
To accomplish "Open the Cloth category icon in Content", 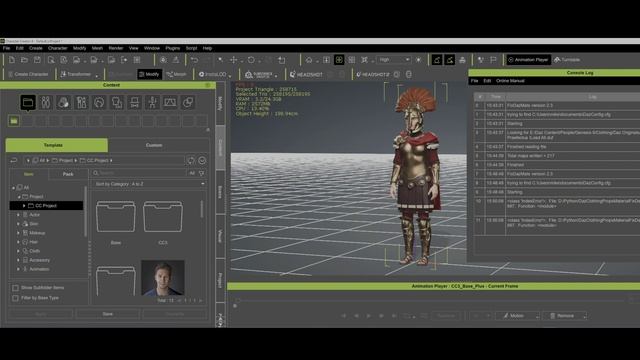I will coord(117,102).
